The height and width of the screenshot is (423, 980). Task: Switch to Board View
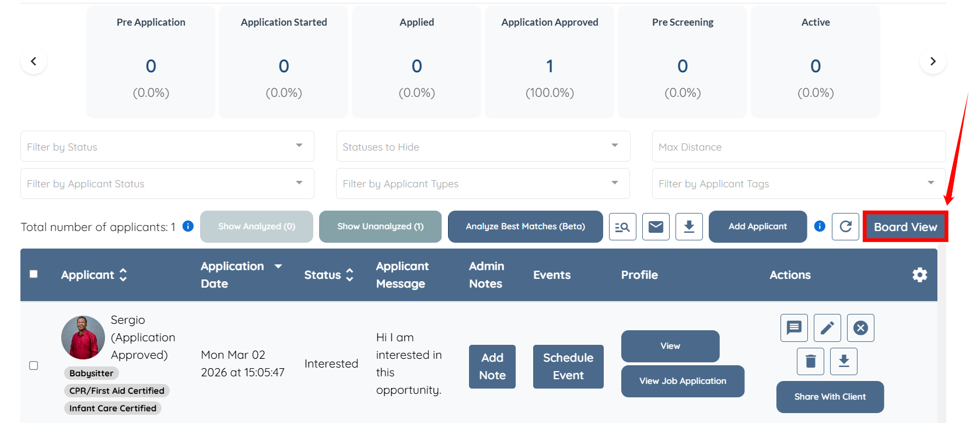click(905, 227)
